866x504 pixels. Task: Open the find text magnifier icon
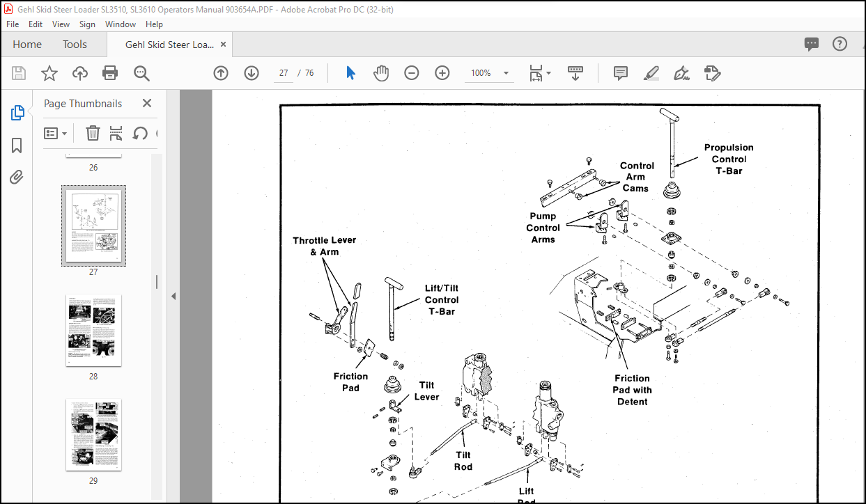tap(141, 73)
